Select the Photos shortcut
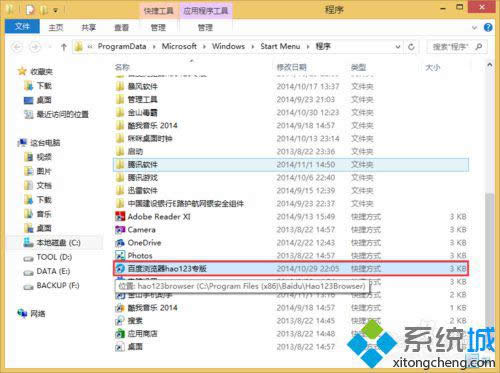 point(140,256)
